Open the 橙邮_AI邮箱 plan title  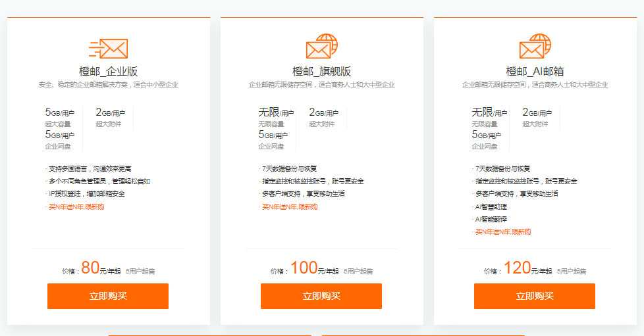[x=535, y=72]
